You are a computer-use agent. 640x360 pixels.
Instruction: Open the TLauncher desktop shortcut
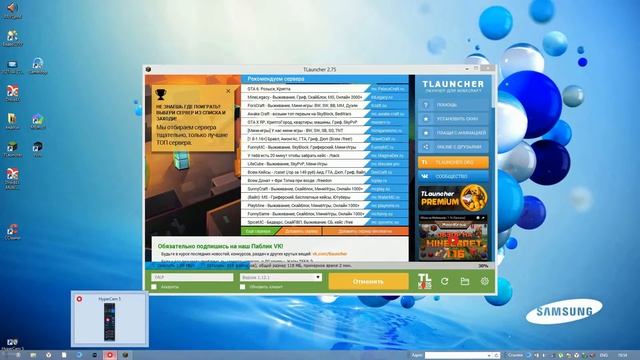12,149
